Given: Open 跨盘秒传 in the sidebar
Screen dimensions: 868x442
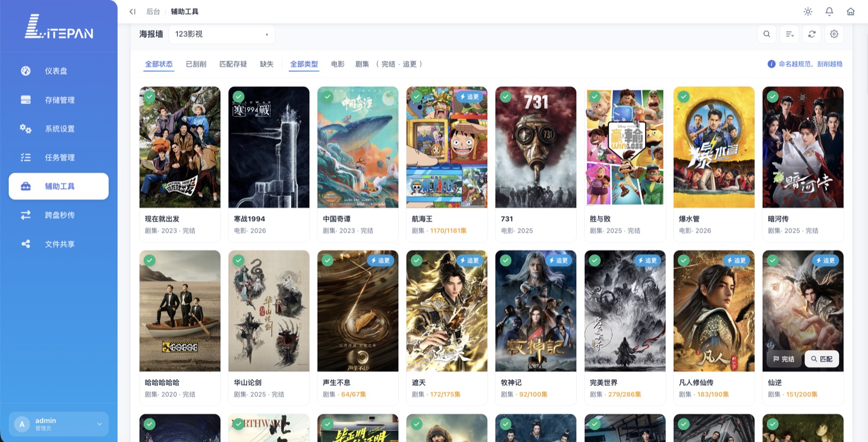Looking at the screenshot, I should (x=59, y=215).
